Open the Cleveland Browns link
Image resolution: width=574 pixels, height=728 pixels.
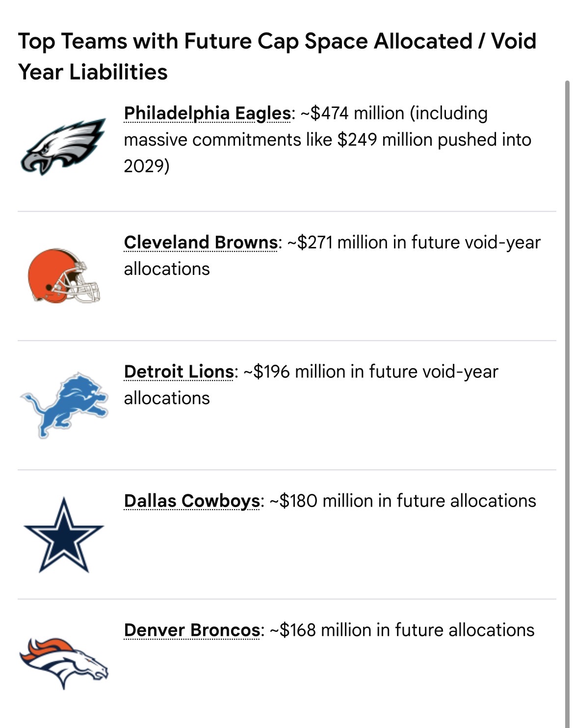tap(201, 242)
